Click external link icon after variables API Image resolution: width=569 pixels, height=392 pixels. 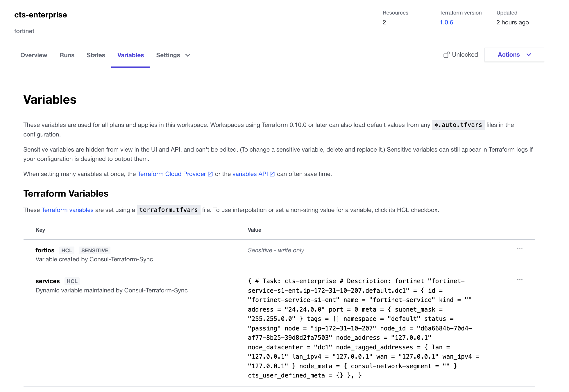click(272, 174)
